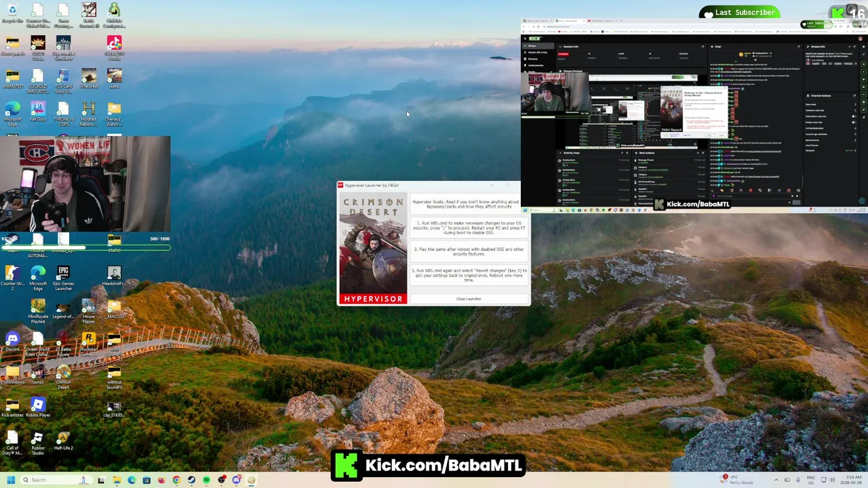Launch HidHide Configuration shortcut
This screenshot has width=868, height=488.
pos(114,14)
